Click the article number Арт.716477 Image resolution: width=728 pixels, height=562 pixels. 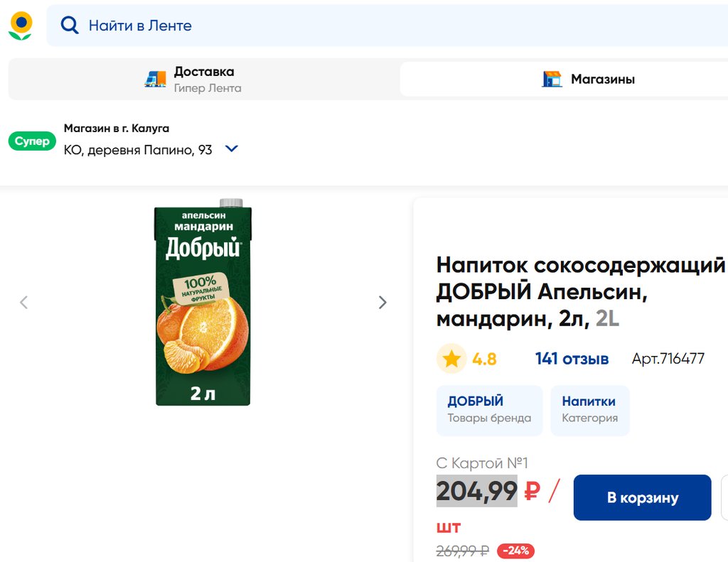[x=668, y=359]
